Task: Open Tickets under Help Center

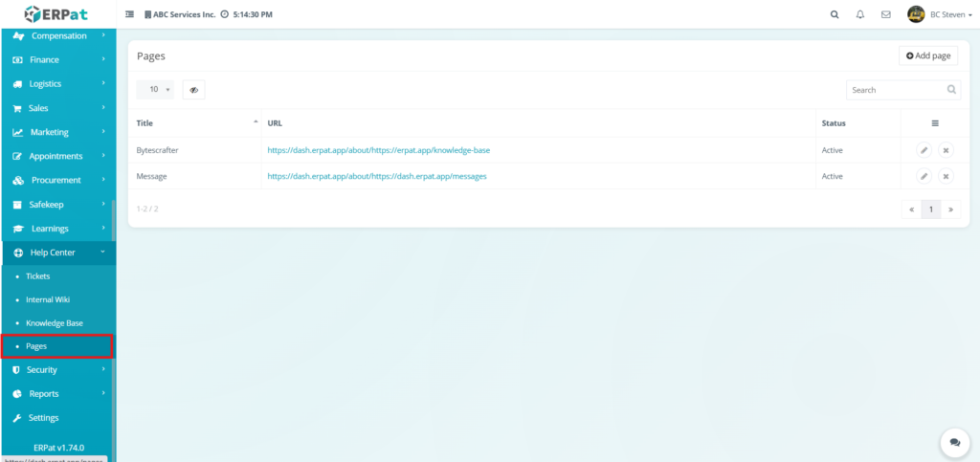Action: (x=38, y=276)
